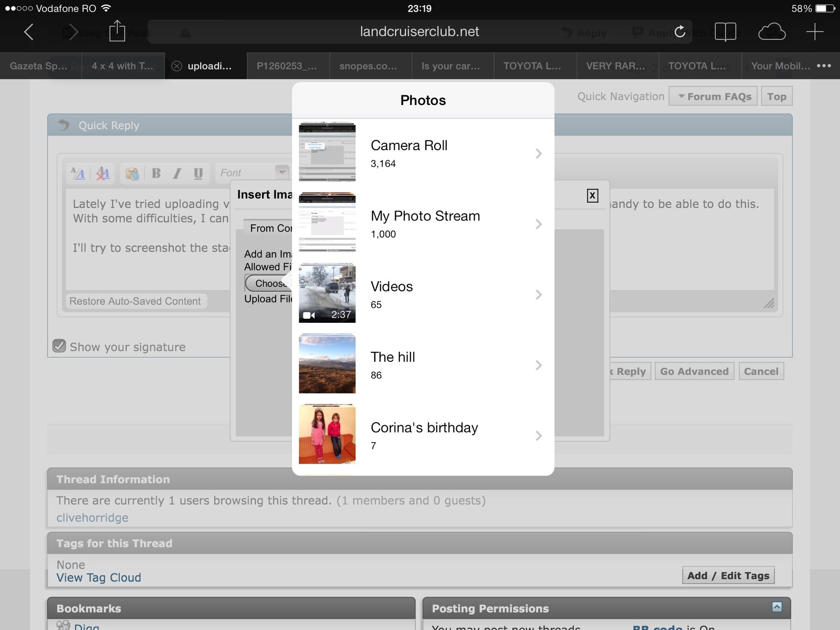
Task: Click the Digg bookmark link
Action: 86,626
